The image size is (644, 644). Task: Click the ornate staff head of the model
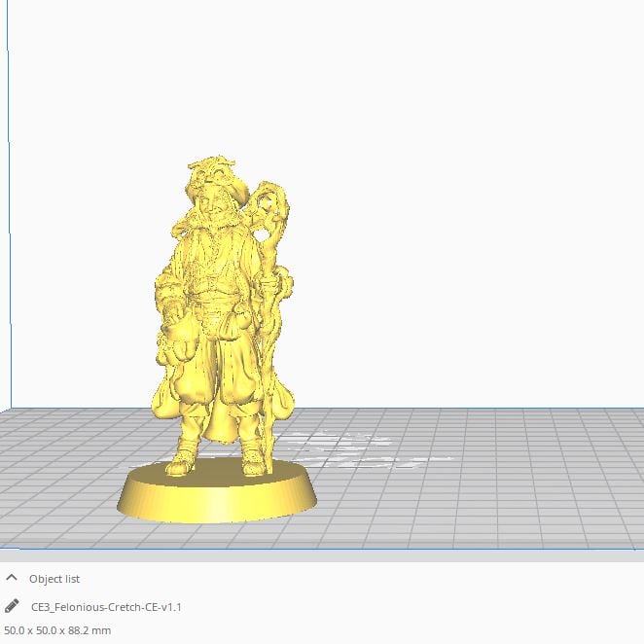click(270, 209)
